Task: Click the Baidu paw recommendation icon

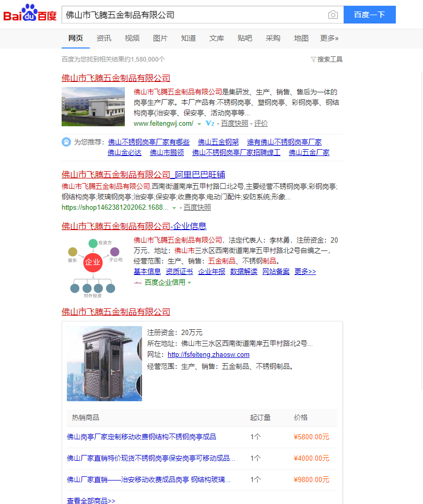Action: click(66, 142)
